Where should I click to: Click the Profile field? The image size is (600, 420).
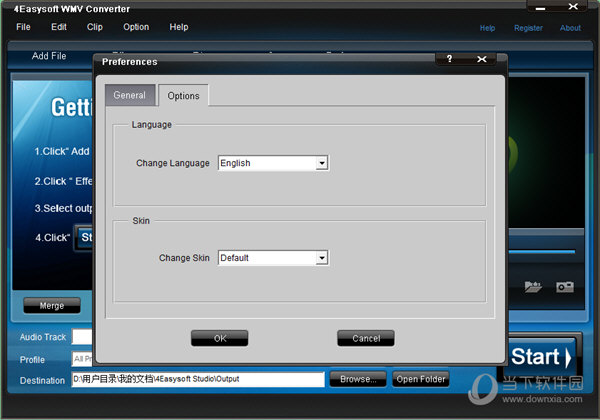tap(82, 359)
